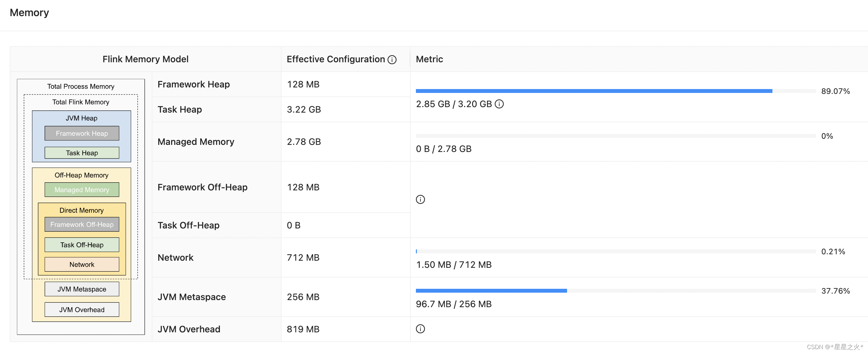Click the Framework Off-Heap box in diagram

click(82, 224)
